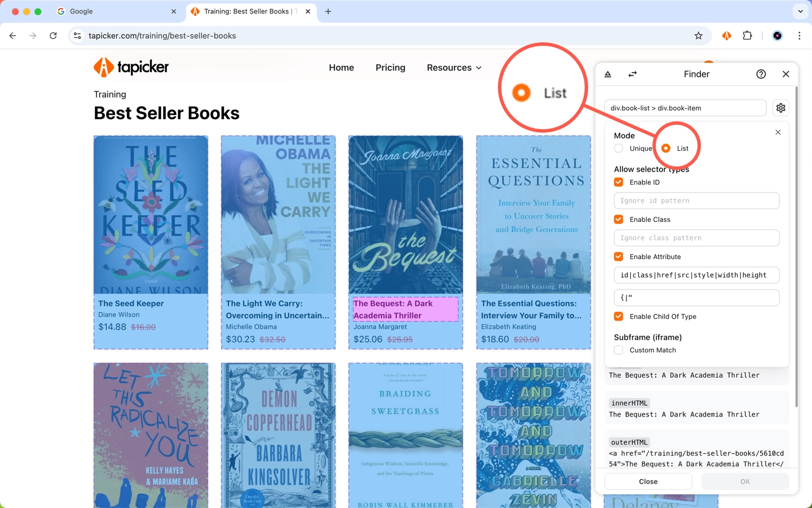Select the List mode radio button

click(666, 148)
